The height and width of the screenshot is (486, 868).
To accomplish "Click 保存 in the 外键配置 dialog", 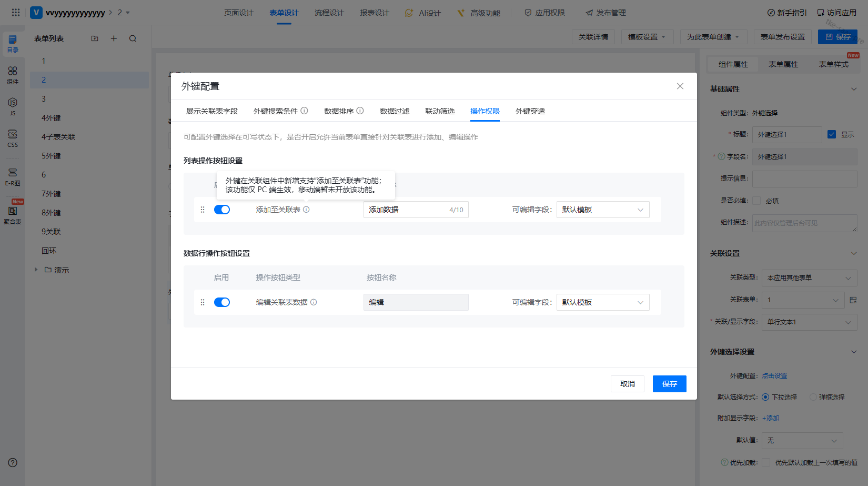I will pyautogui.click(x=669, y=384).
